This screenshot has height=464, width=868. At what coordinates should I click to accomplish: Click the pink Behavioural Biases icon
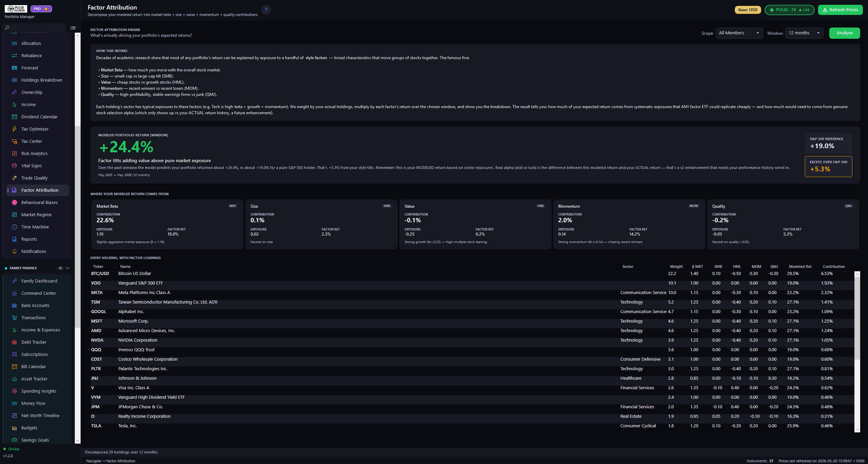click(14, 202)
